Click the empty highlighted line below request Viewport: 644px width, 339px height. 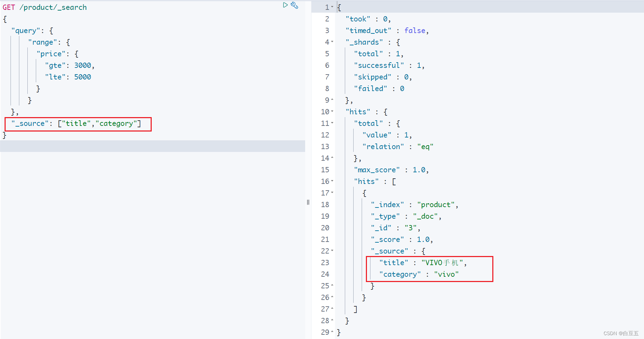pos(152,146)
